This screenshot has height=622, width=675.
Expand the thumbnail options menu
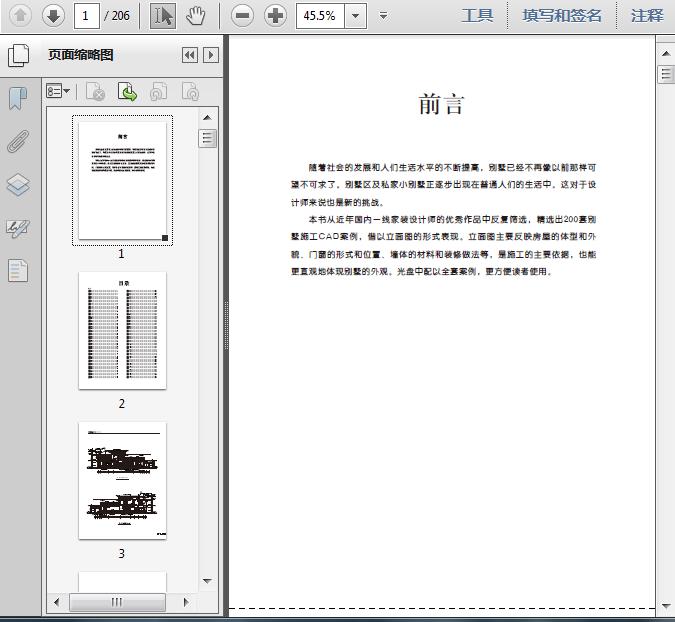58,92
